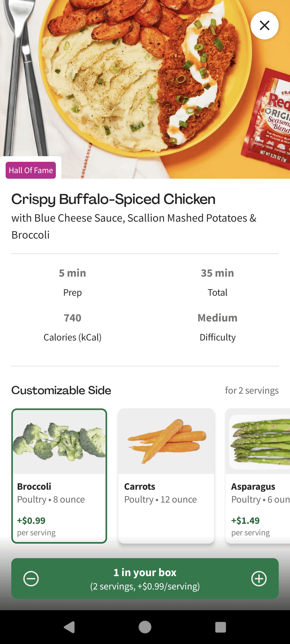The width and height of the screenshot is (290, 644).
Task: Tap the asparagus image thumbnail
Action: pos(259,442)
